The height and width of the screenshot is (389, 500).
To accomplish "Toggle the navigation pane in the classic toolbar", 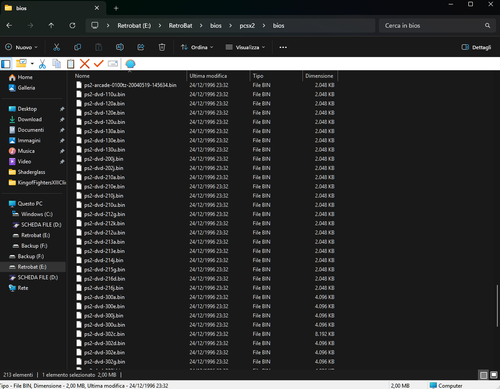I will [6, 63].
